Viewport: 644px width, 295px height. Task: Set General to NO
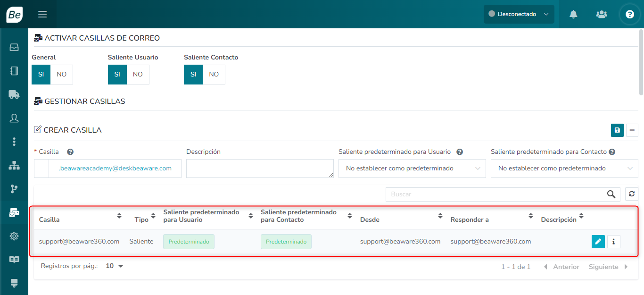coord(62,75)
